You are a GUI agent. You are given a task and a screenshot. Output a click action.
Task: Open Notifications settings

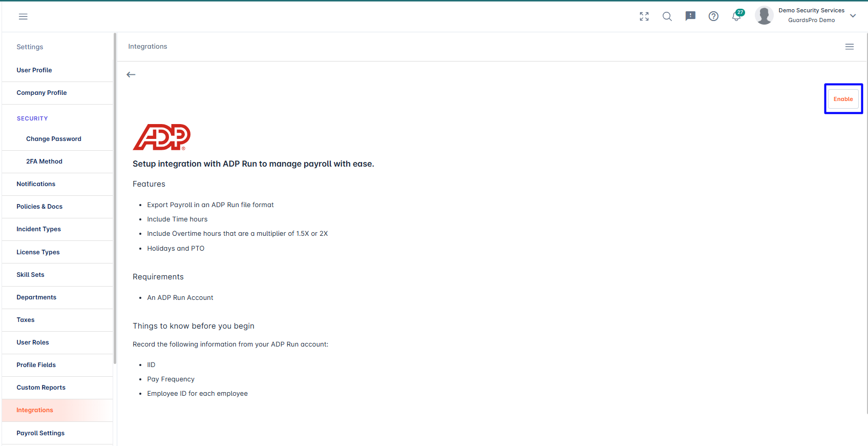pyautogui.click(x=57, y=184)
